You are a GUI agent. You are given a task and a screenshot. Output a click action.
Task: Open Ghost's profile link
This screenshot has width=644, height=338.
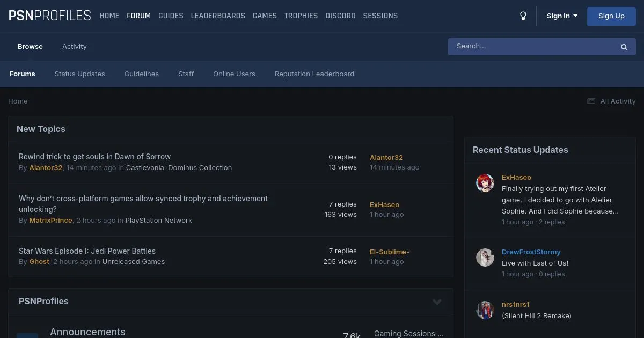(39, 262)
